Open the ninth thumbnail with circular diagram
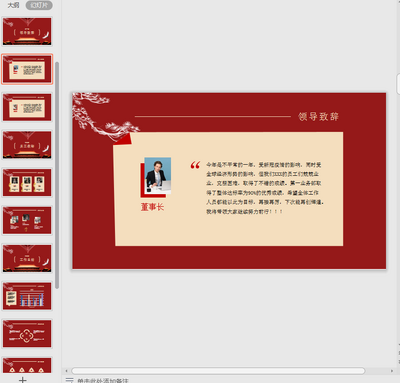 point(27,334)
